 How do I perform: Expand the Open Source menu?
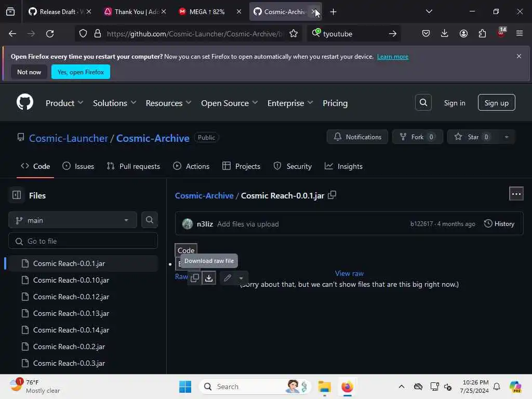pos(230,103)
